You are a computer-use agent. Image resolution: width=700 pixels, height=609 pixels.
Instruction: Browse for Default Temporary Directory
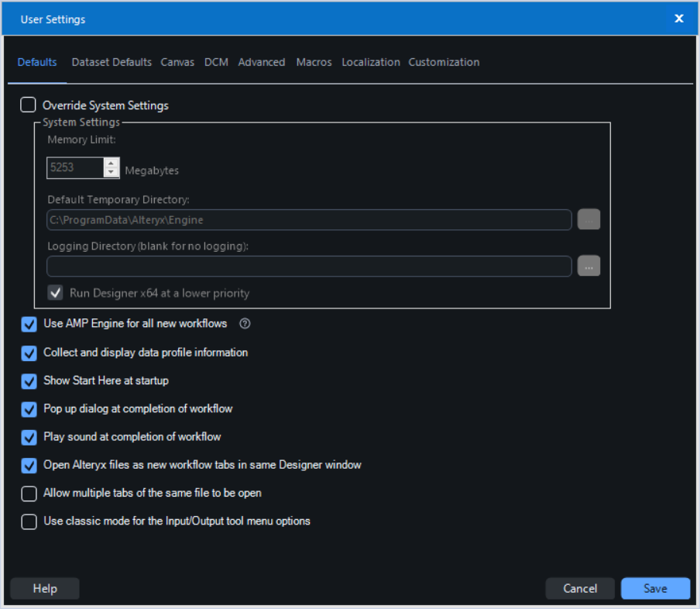[588, 219]
